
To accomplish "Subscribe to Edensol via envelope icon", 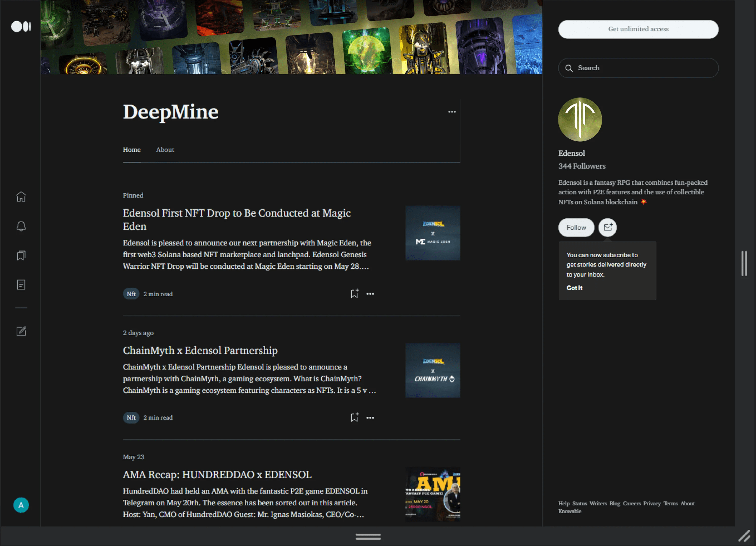I will (x=607, y=228).
